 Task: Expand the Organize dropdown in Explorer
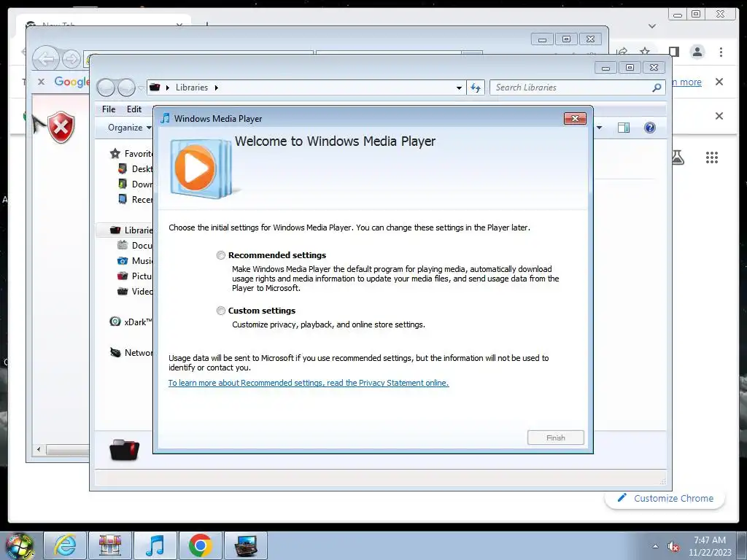(130, 128)
